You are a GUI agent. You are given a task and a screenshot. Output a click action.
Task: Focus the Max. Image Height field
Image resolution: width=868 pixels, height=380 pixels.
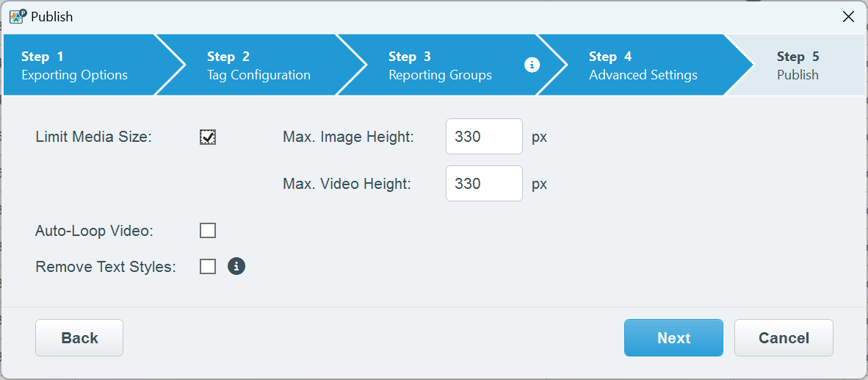(x=484, y=137)
